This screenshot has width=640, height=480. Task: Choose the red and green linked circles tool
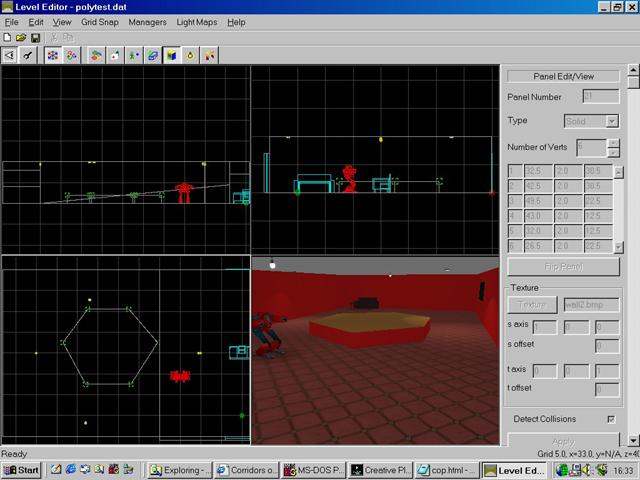pos(71,55)
